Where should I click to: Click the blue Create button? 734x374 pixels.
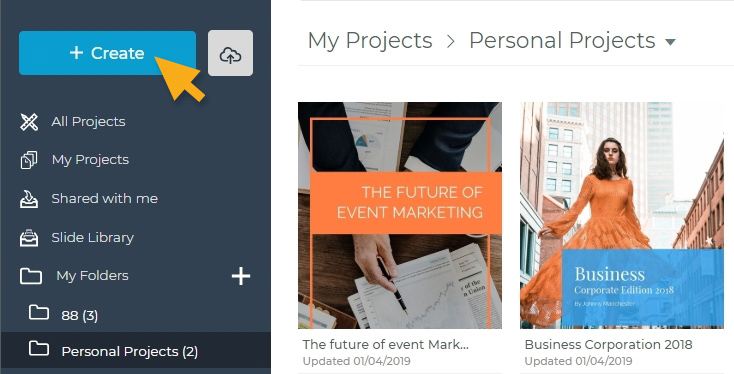click(x=107, y=53)
